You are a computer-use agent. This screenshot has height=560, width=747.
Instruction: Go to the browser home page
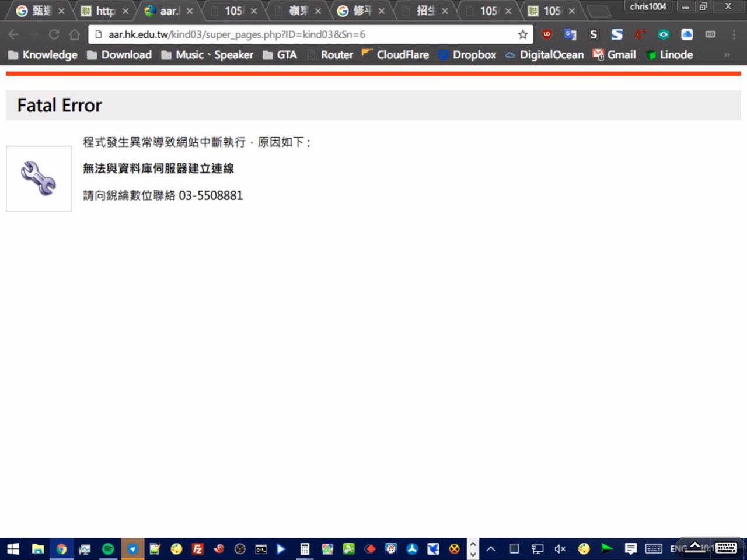click(x=75, y=34)
